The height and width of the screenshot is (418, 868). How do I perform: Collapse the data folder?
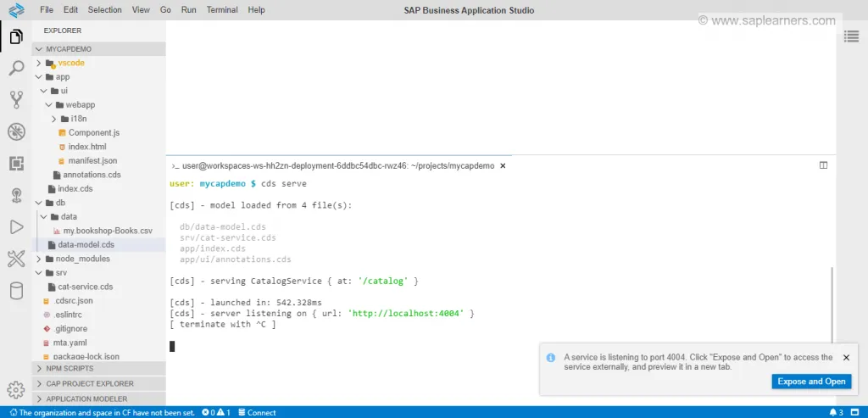(98, 216)
